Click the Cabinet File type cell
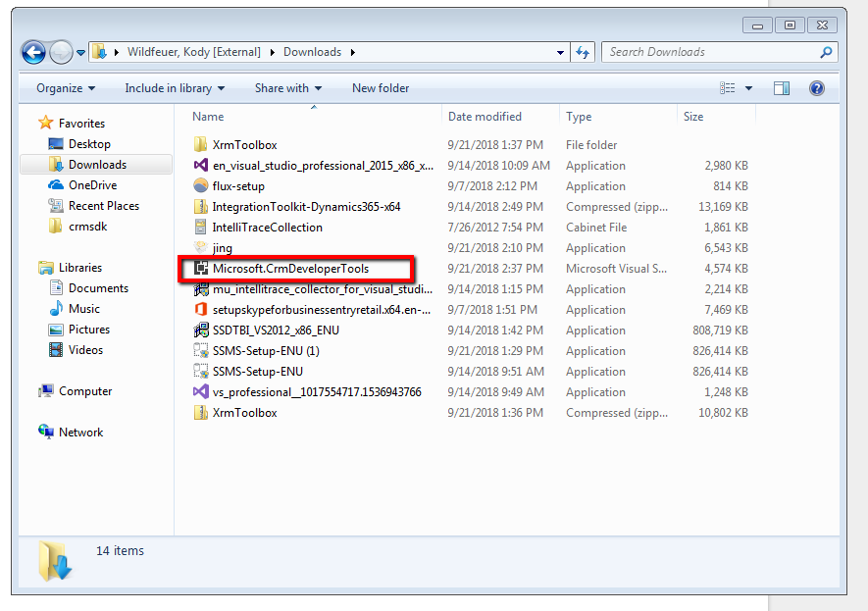 (x=596, y=227)
